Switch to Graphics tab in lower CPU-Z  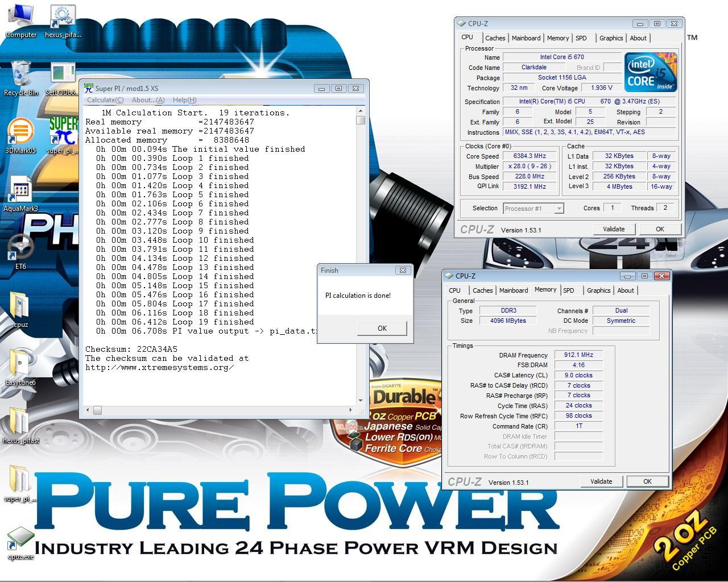[598, 290]
